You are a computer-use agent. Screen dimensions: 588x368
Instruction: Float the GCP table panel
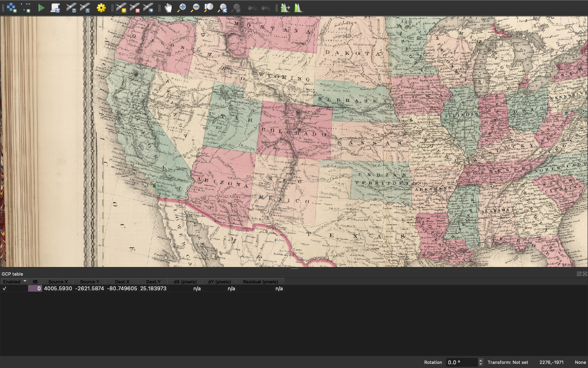click(x=579, y=274)
